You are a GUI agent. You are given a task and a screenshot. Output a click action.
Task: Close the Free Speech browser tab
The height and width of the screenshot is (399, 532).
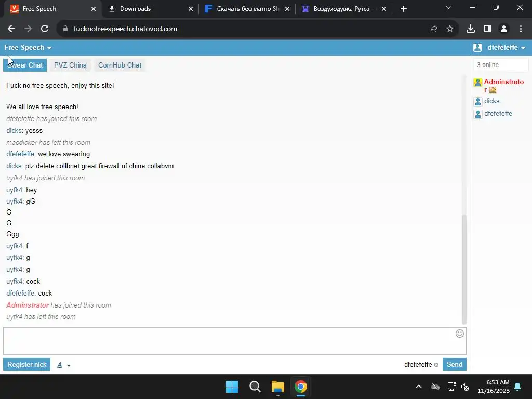click(x=94, y=9)
